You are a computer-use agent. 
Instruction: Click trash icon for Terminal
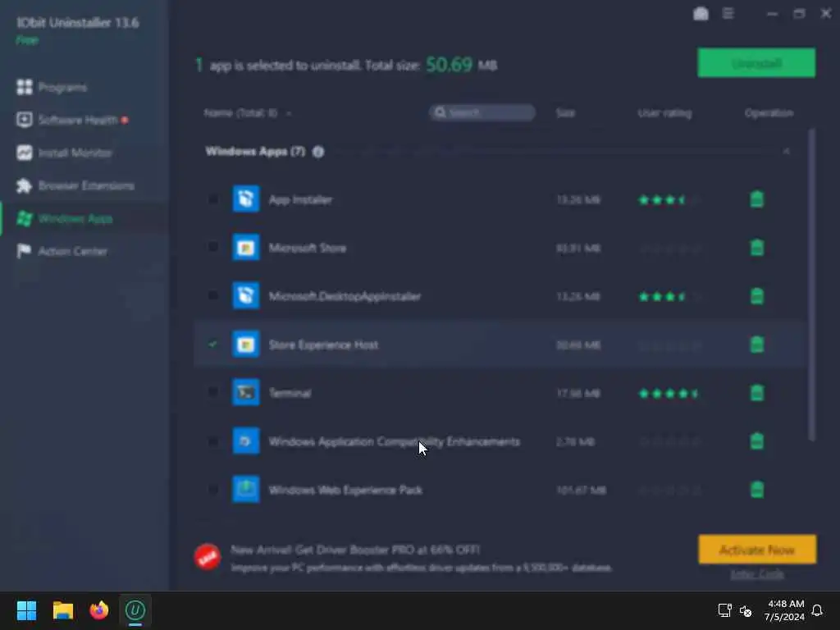(x=756, y=392)
